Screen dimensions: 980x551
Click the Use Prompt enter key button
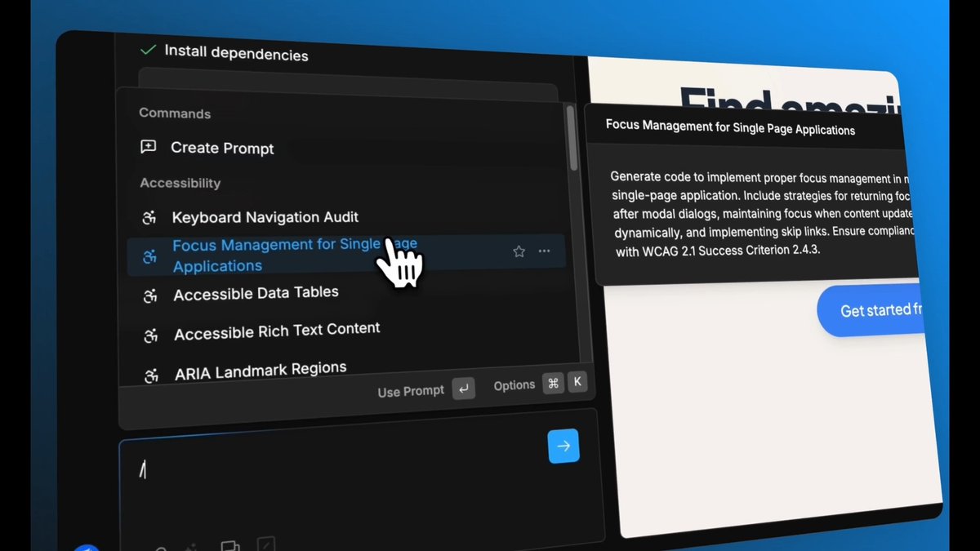(x=463, y=389)
